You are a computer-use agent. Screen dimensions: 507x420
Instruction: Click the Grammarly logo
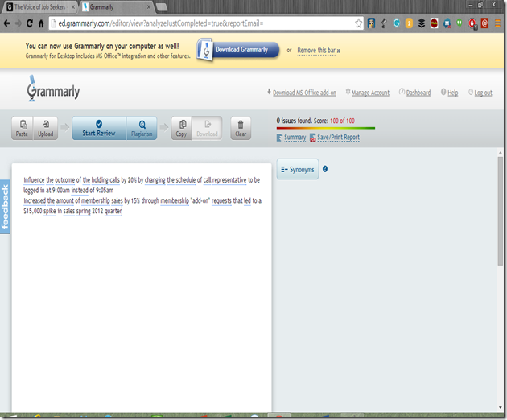[53, 89]
